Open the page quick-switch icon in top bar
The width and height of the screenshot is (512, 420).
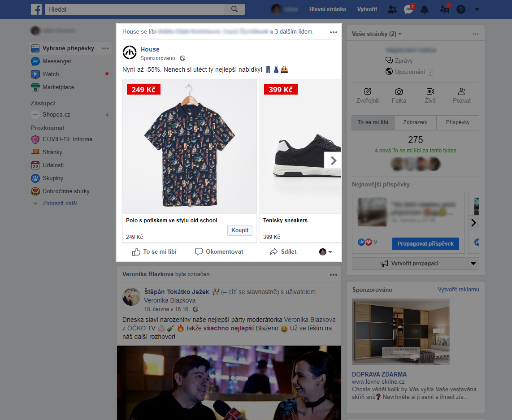tap(445, 9)
